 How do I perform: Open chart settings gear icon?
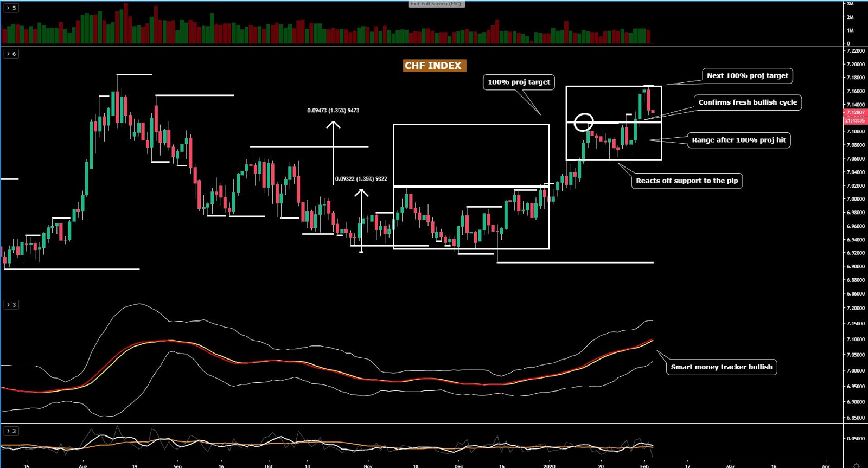857,465
